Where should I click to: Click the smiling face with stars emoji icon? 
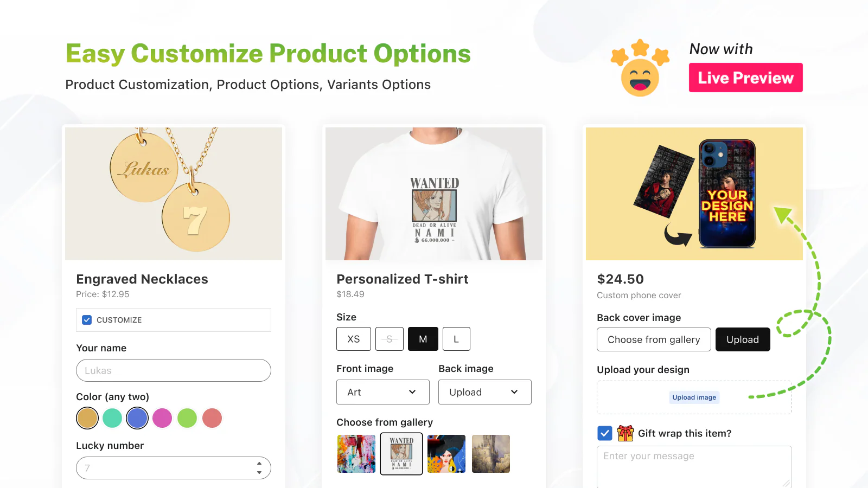coord(640,69)
